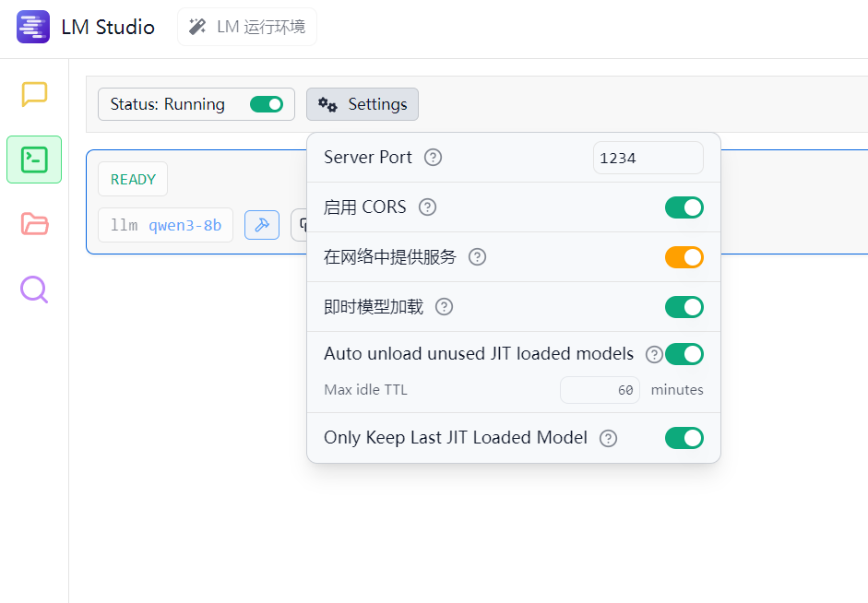Open help for 启用 CORS
This screenshot has width=868, height=603.
[427, 207]
